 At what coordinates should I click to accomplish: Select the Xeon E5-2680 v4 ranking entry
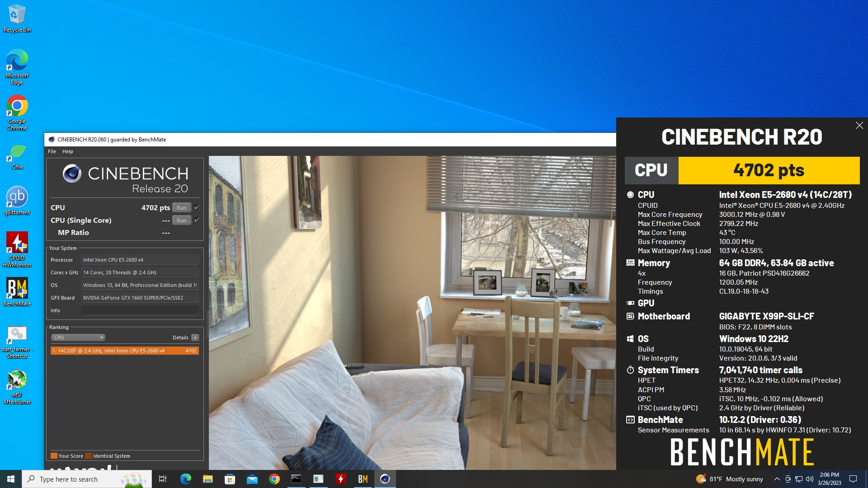pyautogui.click(x=125, y=351)
